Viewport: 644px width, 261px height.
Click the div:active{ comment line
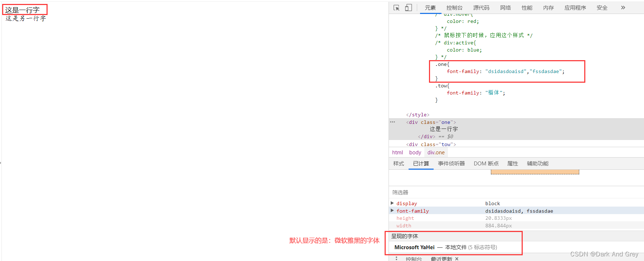455,43
